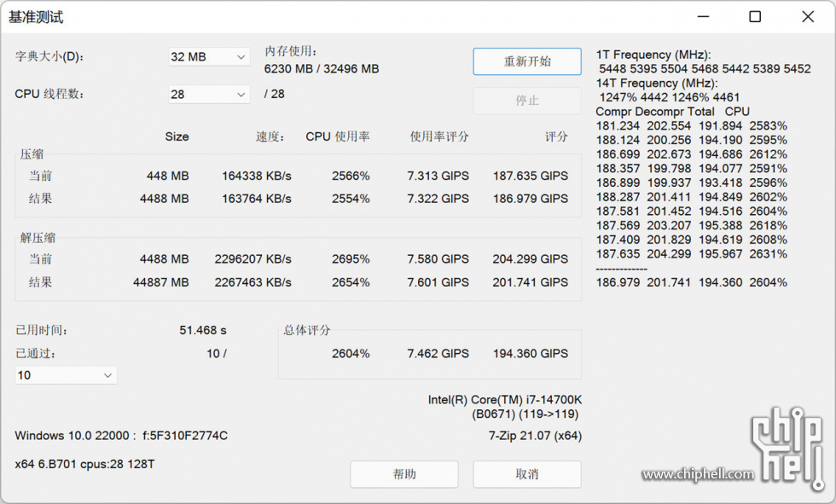Viewport: 836px width, 504px height.
Task: Click the passes count dropdown chevron
Action: 107,375
